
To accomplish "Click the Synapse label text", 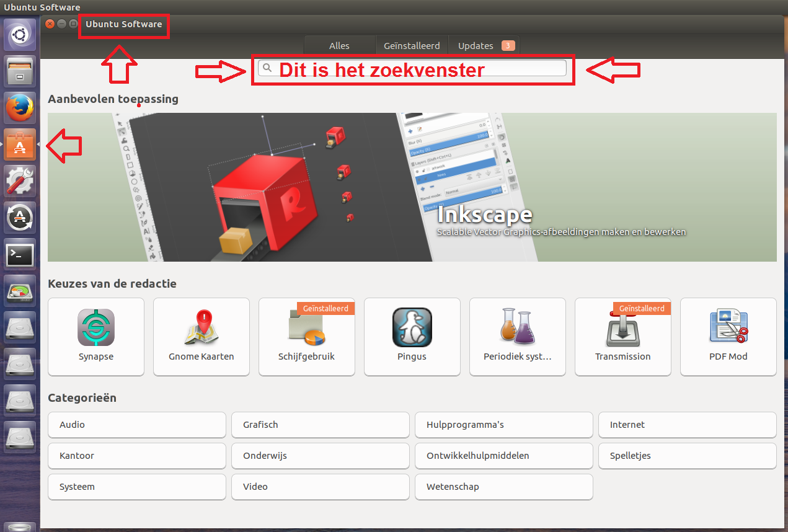I will click(96, 357).
